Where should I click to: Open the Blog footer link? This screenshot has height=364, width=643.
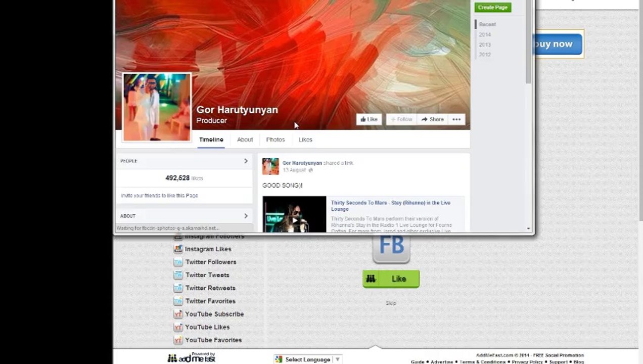click(579, 362)
